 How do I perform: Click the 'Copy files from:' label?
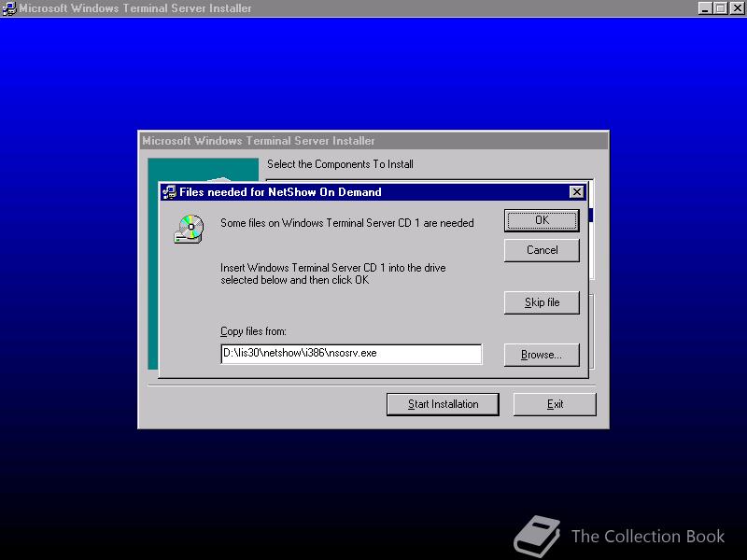(253, 331)
